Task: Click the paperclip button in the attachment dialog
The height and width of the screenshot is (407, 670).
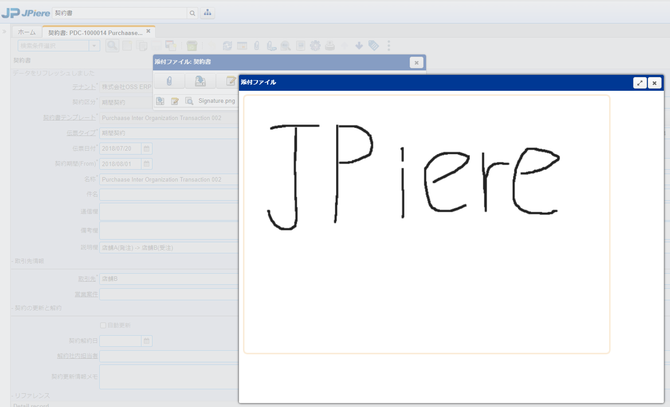Action: 169,81
